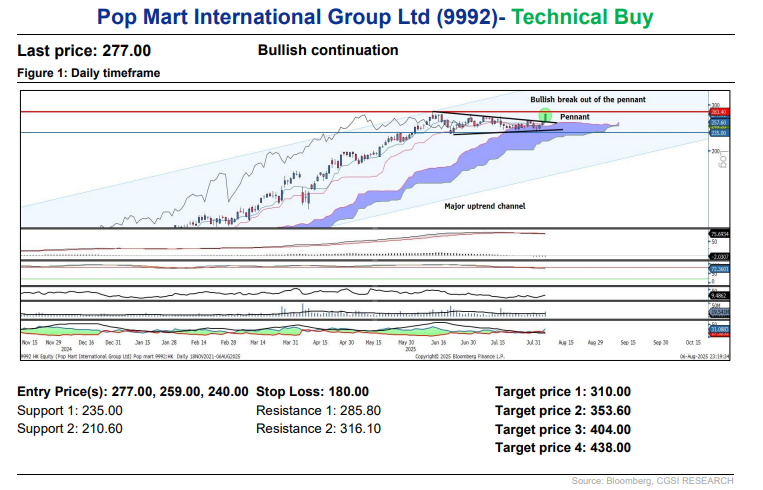The image size is (763, 490).
Task: Click the "Jun 30" date on the time axis
Action: (468, 343)
